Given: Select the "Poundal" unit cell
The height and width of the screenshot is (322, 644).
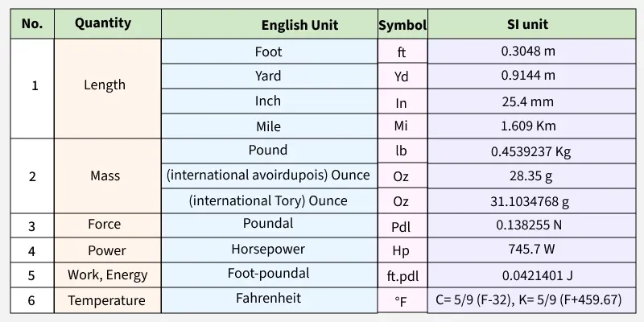Looking at the screenshot, I should tap(268, 224).
